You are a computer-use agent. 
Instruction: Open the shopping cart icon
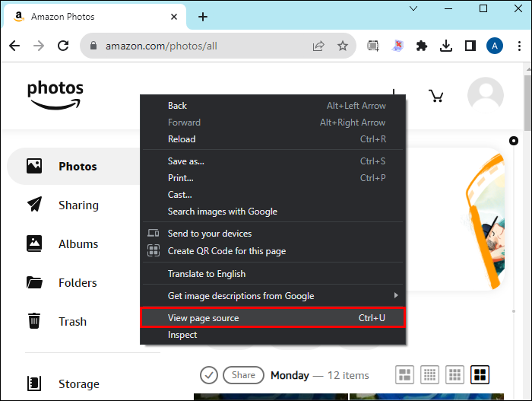[436, 96]
